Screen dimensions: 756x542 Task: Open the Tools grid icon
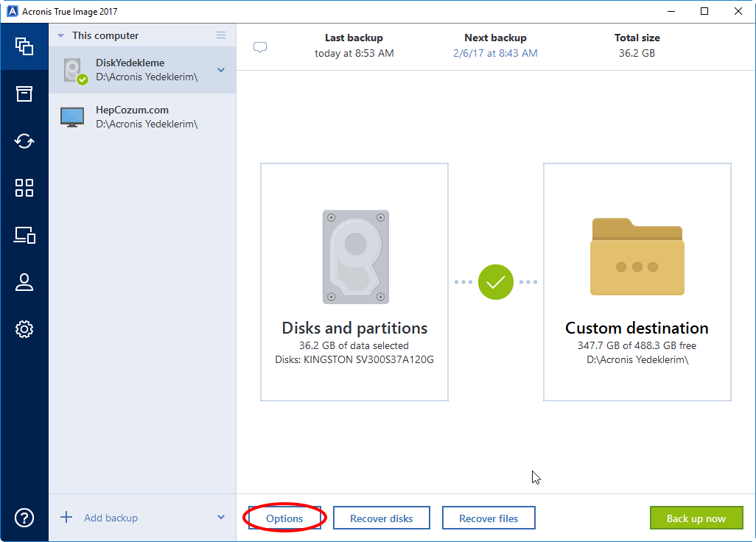click(x=24, y=188)
